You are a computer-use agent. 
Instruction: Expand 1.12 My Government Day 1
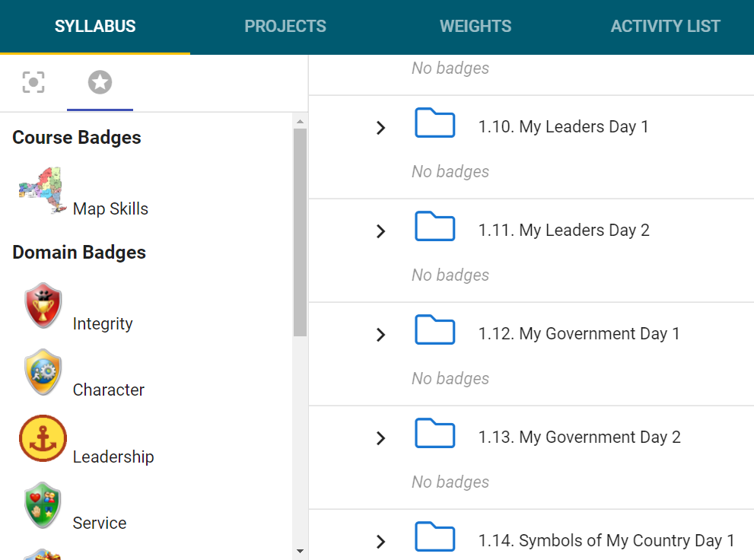[x=381, y=335]
